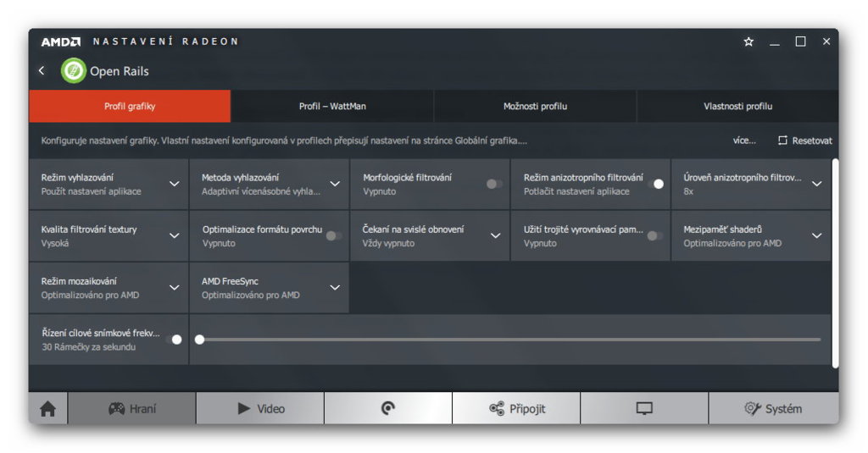This screenshot has width=868, height=453.
Task: Click '30 Rámečky za sekundu' value text
Action: 88,347
